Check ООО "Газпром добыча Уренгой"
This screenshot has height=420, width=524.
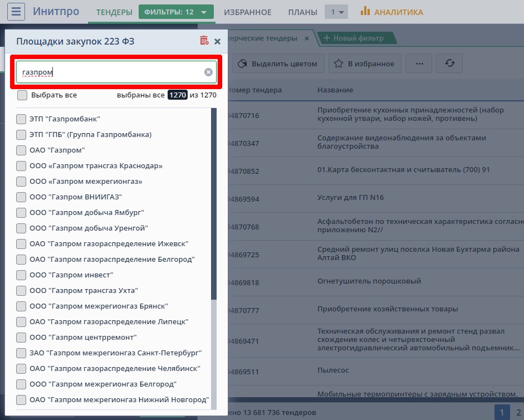[x=21, y=228]
